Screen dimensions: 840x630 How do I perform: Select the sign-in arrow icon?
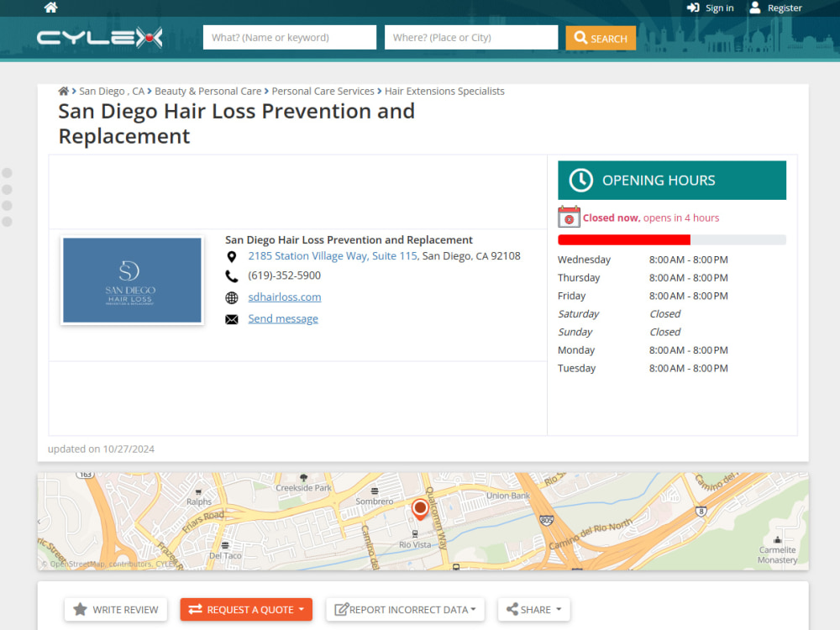693,8
